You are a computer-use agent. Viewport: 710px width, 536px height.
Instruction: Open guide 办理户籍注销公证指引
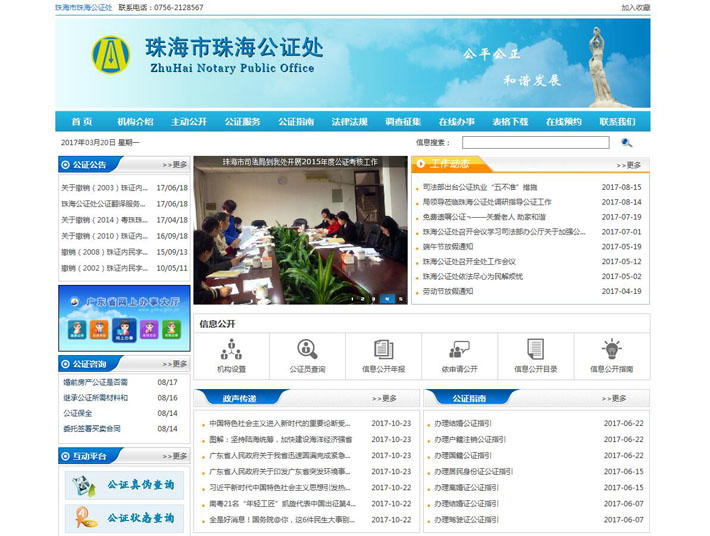pos(470,440)
